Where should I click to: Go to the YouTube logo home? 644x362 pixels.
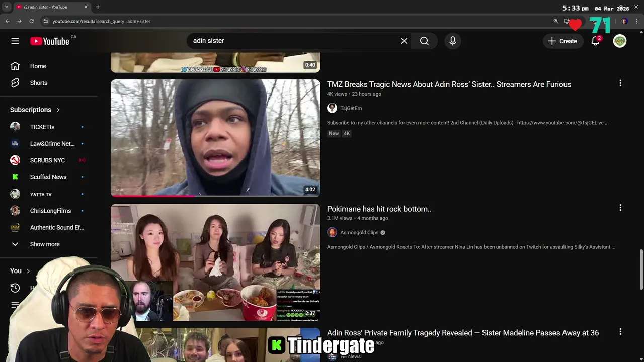point(49,41)
